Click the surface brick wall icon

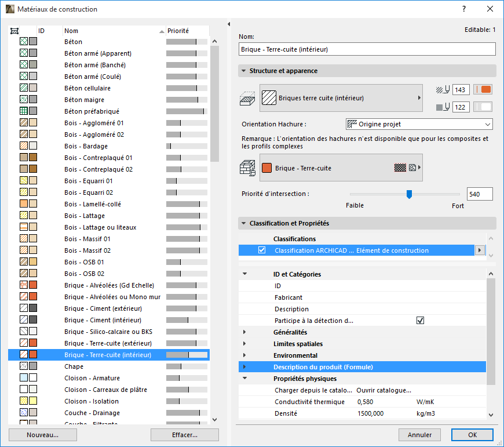click(247, 168)
